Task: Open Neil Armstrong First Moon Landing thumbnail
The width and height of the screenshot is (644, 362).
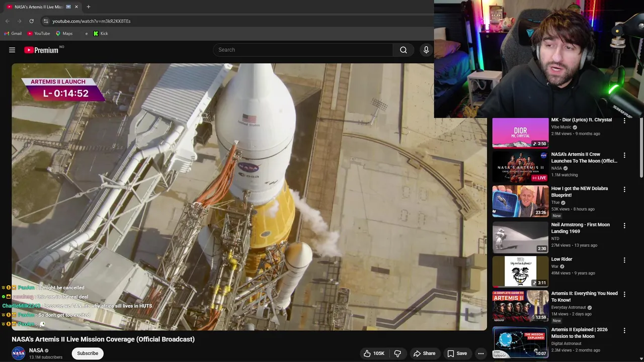Action: tap(520, 237)
